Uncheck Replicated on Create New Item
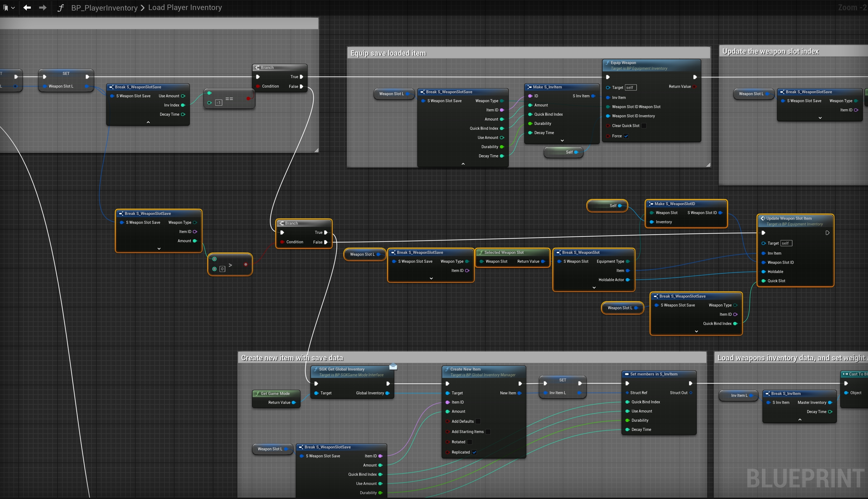Screen dimensions: 868x499 (474, 452)
